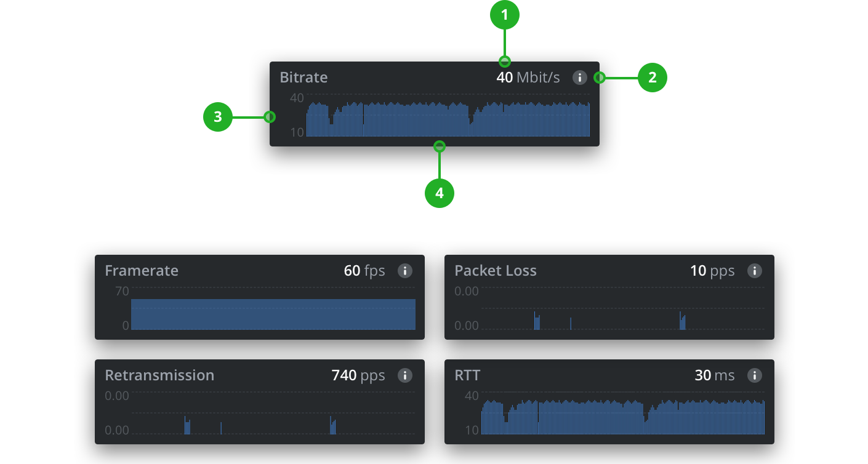Click the green callout marker numbered 4
The width and height of the screenshot is (868, 464).
tap(439, 193)
